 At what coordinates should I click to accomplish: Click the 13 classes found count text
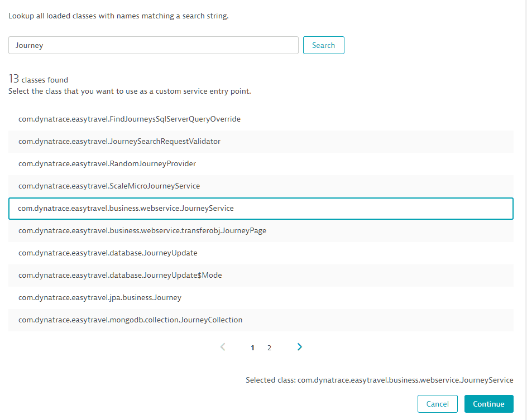(x=38, y=80)
